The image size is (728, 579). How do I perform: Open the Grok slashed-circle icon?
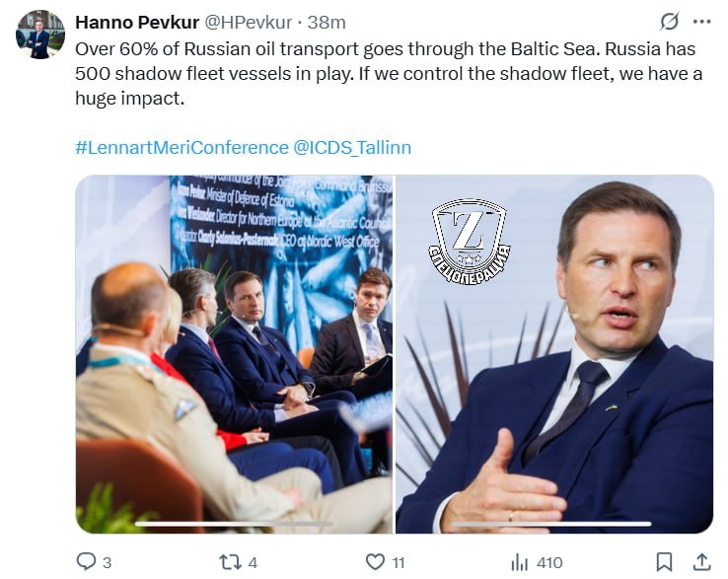tap(669, 22)
